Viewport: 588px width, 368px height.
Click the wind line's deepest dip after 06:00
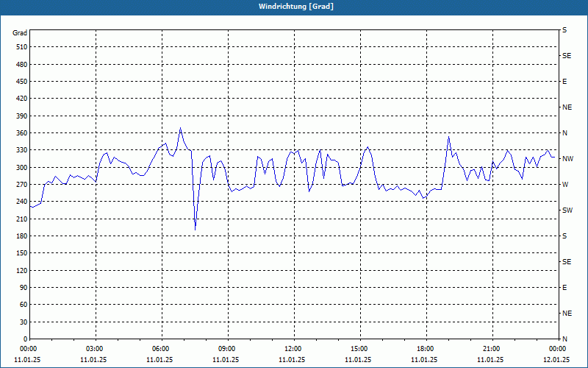tap(195, 230)
